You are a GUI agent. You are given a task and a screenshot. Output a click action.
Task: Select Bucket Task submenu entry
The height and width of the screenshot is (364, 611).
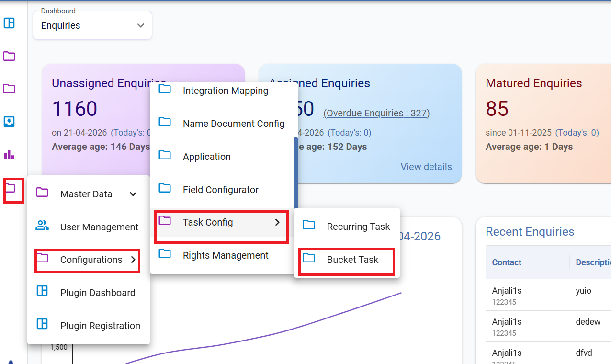(347, 260)
